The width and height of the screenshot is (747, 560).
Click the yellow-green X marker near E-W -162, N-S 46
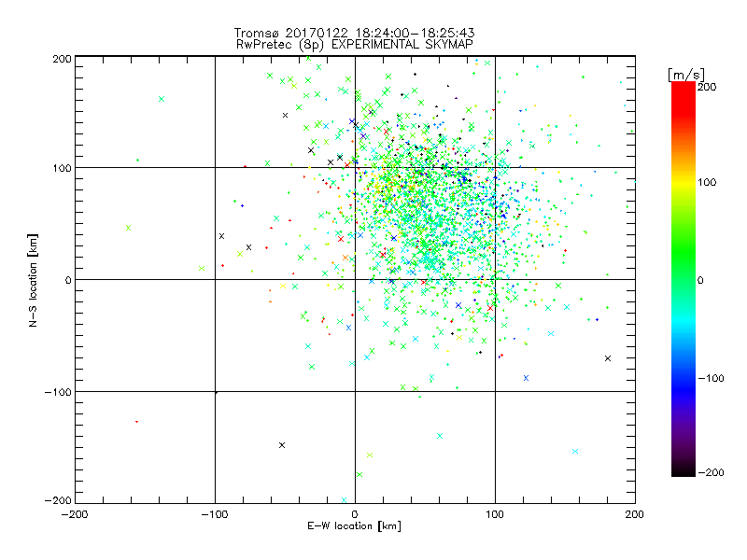click(128, 228)
